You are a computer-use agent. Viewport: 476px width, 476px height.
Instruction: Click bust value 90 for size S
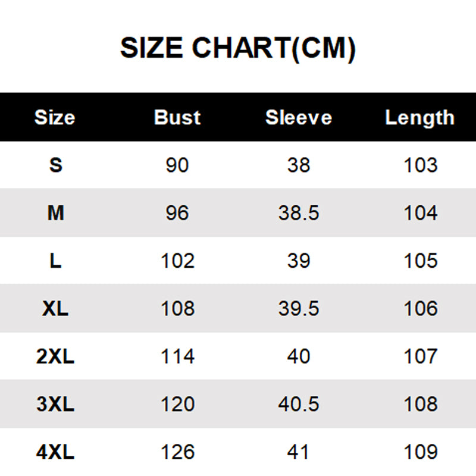(x=177, y=165)
